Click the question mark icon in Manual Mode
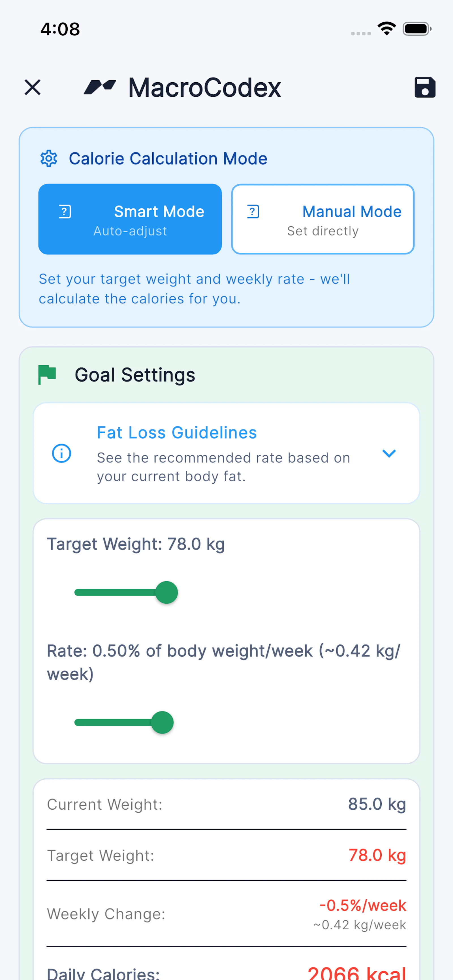Screen dimensions: 453x980 253,211
